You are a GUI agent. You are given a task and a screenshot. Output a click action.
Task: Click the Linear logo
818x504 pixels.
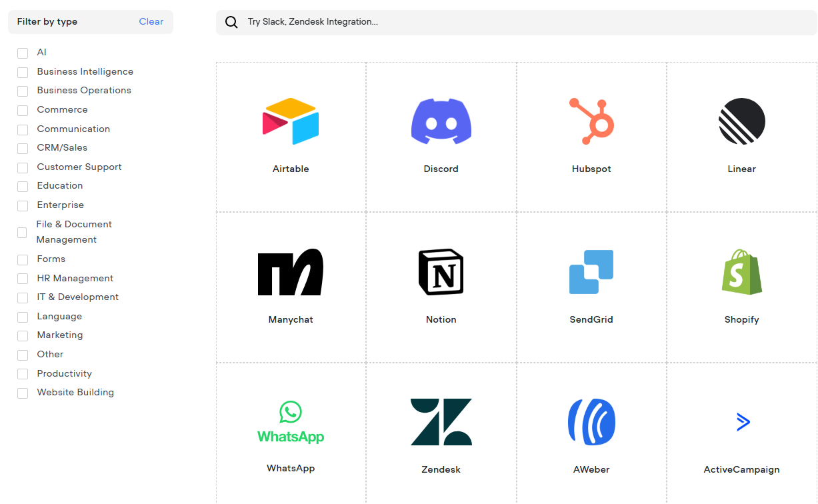click(741, 121)
